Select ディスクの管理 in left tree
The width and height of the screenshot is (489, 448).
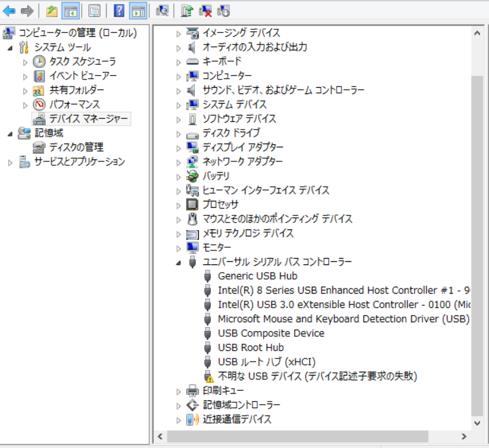(76, 147)
